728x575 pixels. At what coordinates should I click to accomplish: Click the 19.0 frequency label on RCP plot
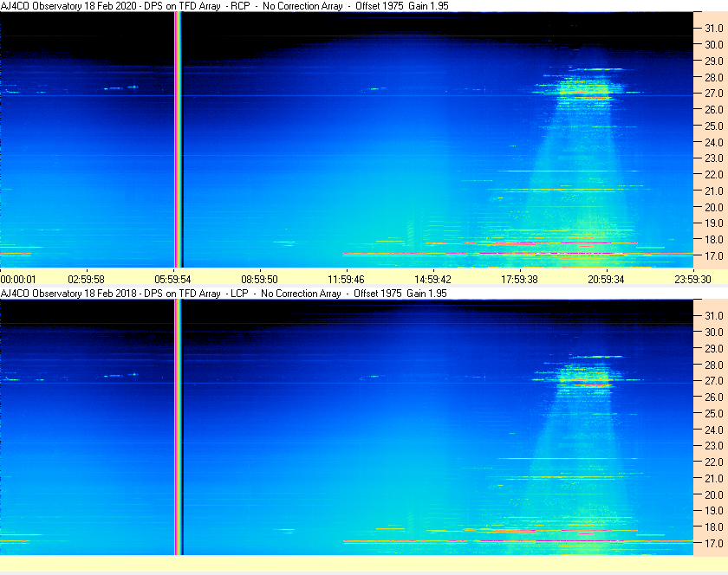click(x=714, y=223)
